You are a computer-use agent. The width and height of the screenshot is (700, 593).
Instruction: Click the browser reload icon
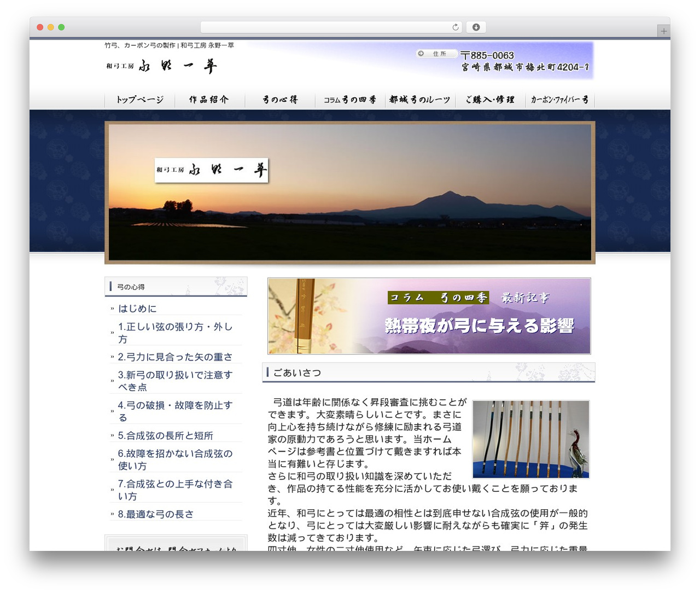click(x=456, y=27)
